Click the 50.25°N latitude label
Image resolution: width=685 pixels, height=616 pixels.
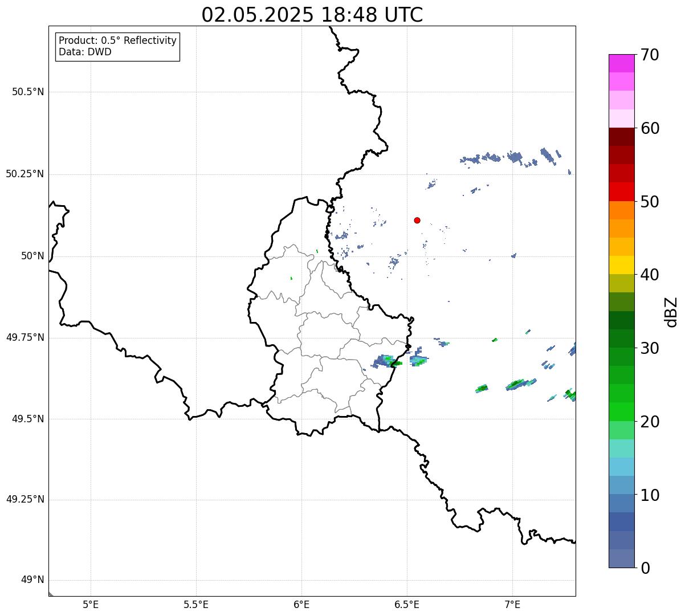(x=25, y=174)
